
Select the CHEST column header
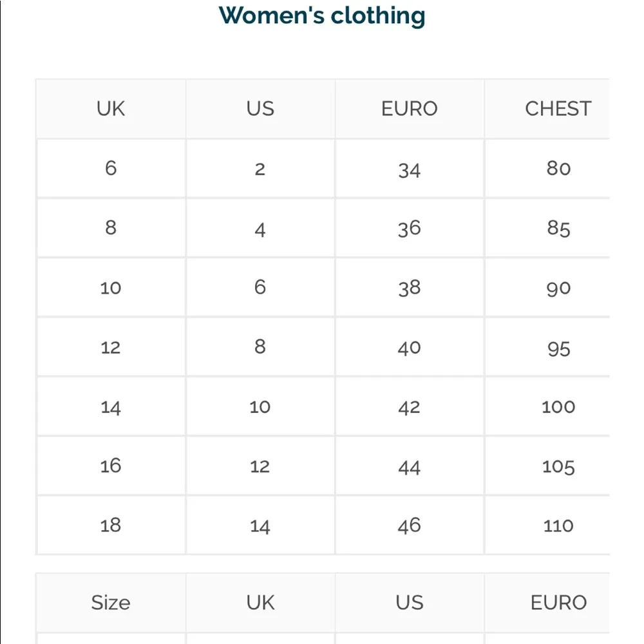click(558, 109)
